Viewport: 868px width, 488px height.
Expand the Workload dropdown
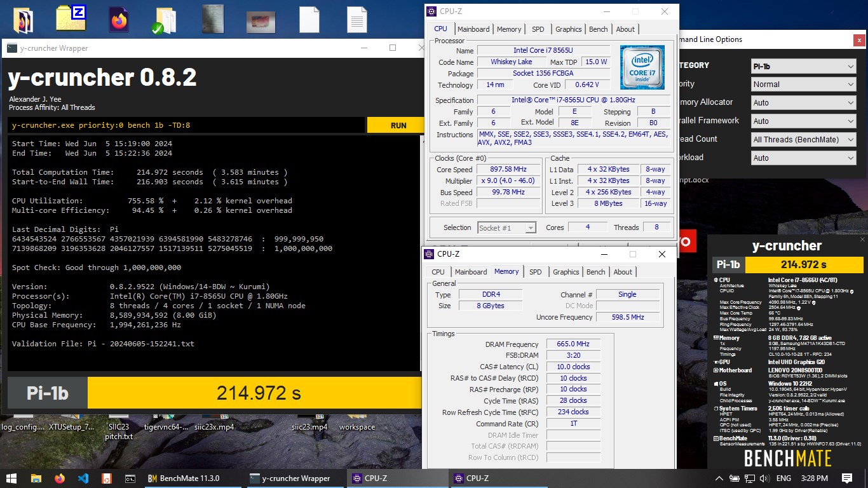coord(803,158)
